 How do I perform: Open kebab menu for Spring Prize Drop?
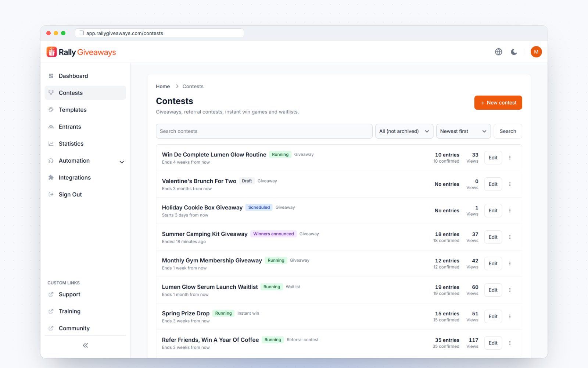click(510, 316)
